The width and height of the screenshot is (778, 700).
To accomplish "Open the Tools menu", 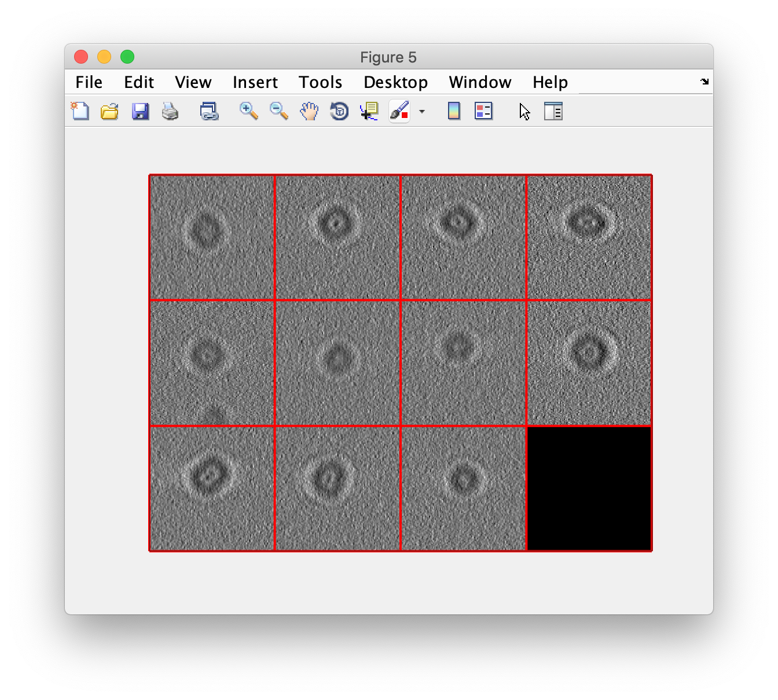I will [x=321, y=82].
